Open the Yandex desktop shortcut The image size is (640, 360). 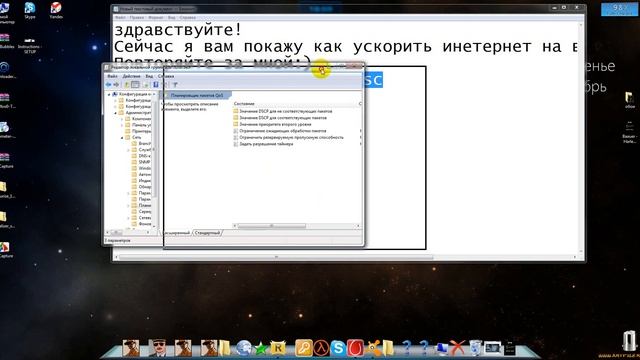[x=56, y=10]
